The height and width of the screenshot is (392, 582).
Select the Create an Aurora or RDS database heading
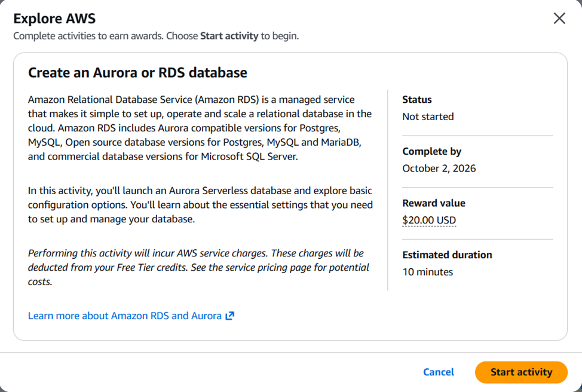click(137, 72)
